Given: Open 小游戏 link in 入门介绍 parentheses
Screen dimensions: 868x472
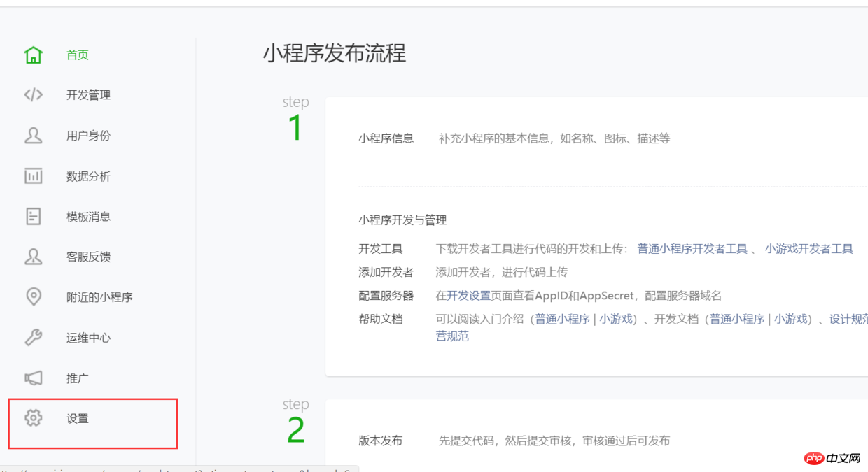Looking at the screenshot, I should (616, 319).
